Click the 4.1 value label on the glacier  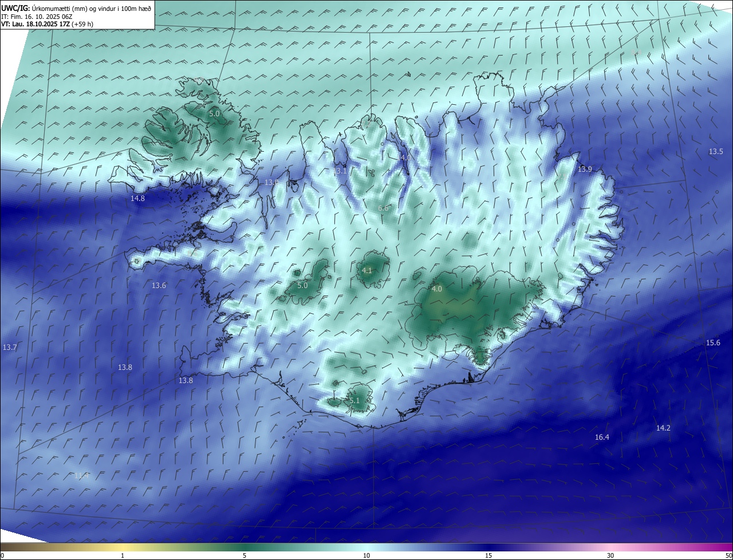pyautogui.click(x=368, y=270)
